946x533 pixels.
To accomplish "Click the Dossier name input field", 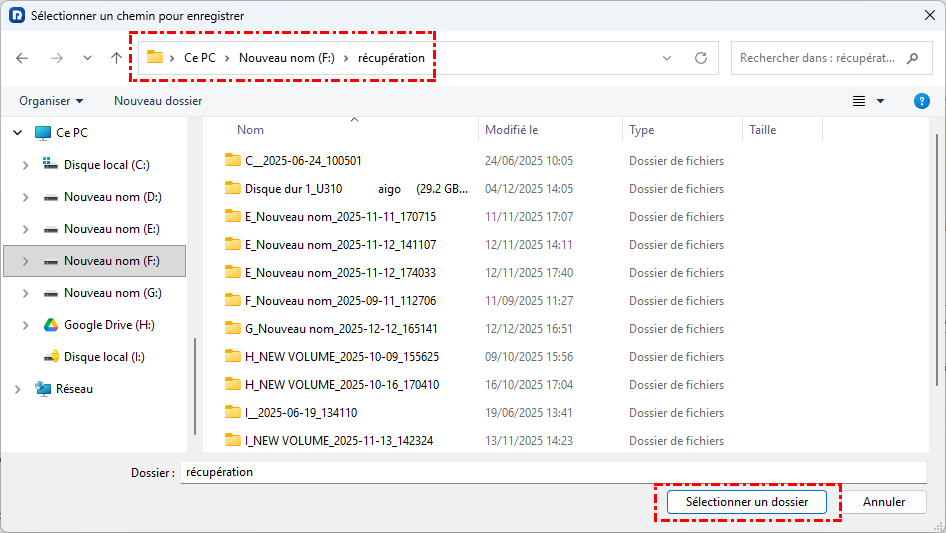I will coord(552,472).
